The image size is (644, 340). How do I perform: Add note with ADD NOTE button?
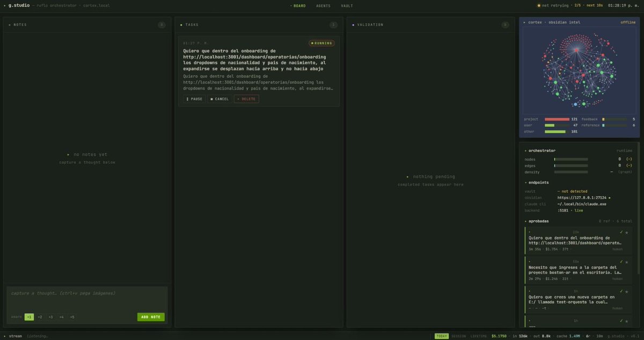tap(151, 317)
